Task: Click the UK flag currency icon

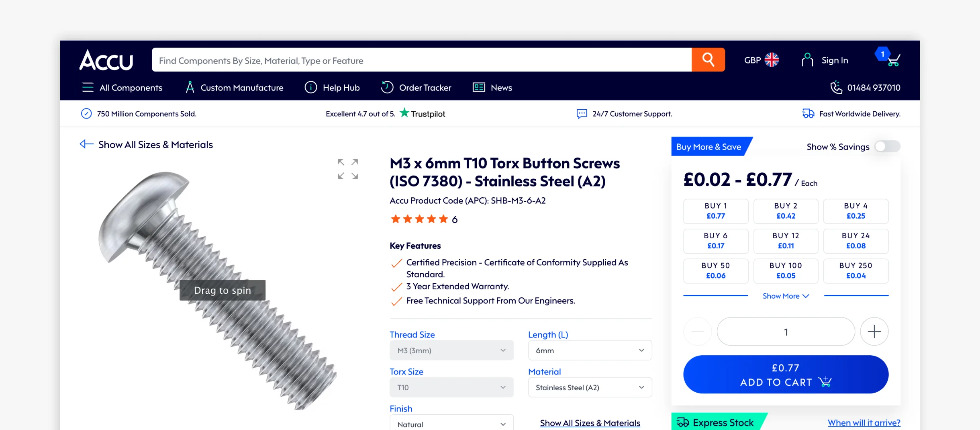Action: click(x=772, y=60)
